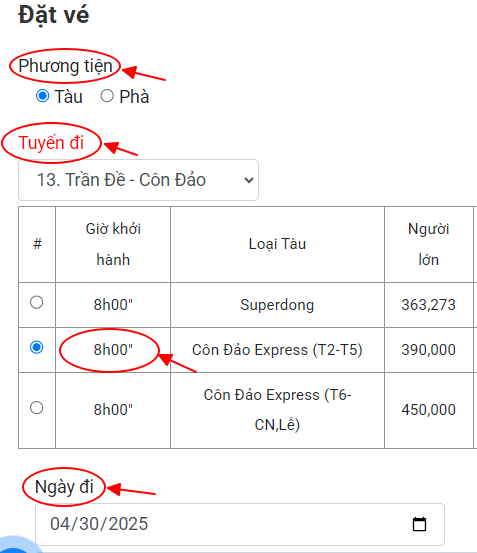This screenshot has height=553, width=477.
Task: Click the Superdong ship name cell
Action: pyautogui.click(x=277, y=305)
